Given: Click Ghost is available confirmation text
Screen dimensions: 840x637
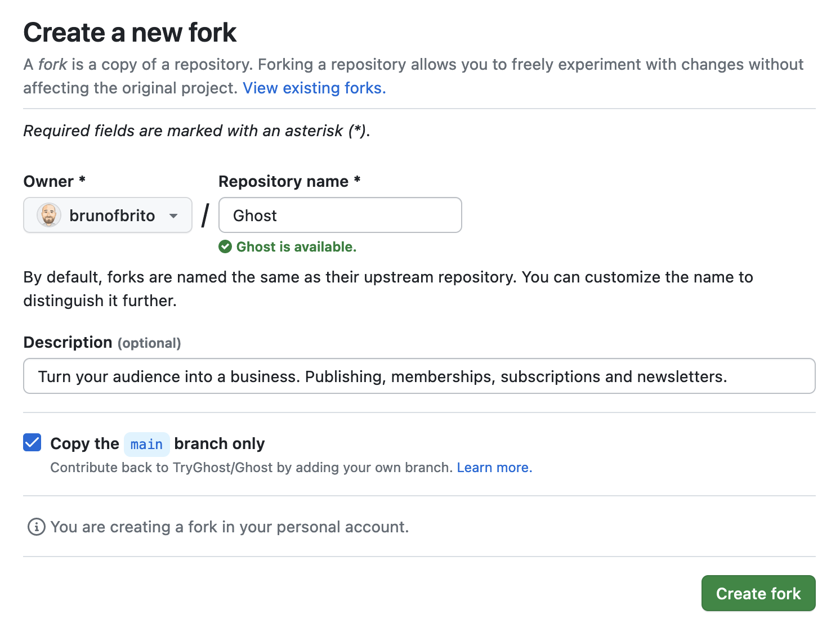Looking at the screenshot, I should tap(297, 246).
